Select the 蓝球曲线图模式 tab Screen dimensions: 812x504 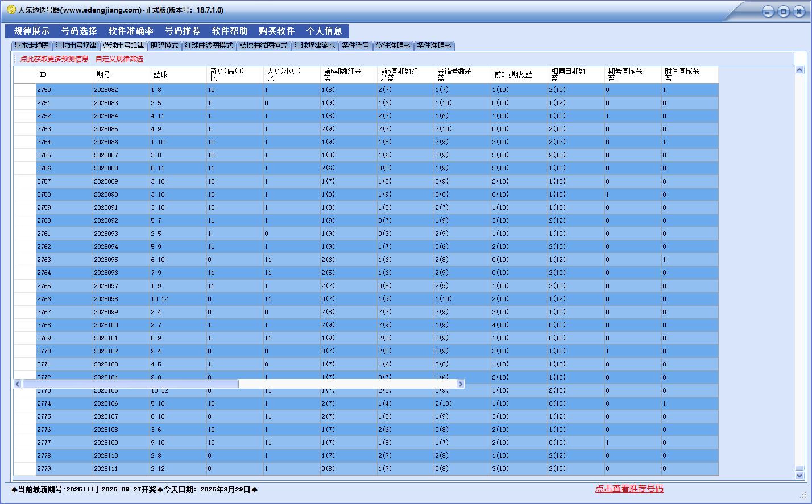pyautogui.click(x=263, y=45)
